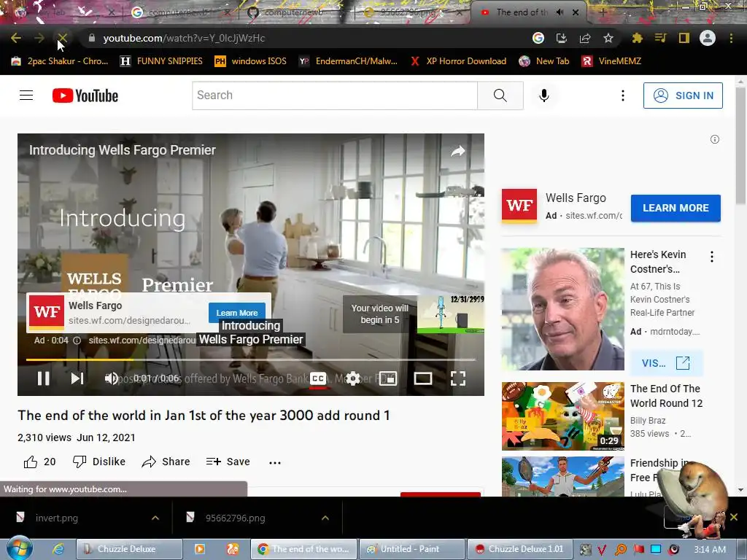The height and width of the screenshot is (560, 747).
Task: Open Kevin Costner ad options menu
Action: click(x=712, y=257)
